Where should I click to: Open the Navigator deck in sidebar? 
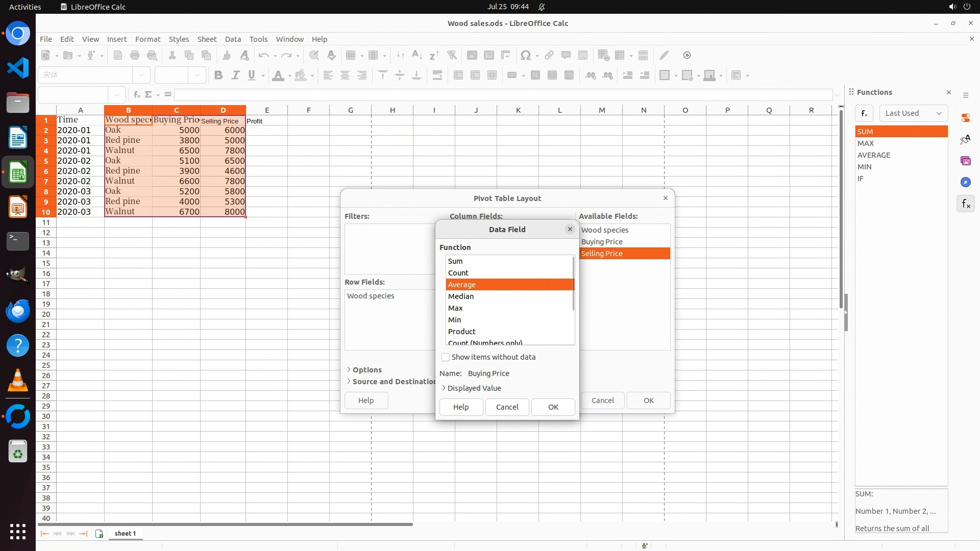pyautogui.click(x=965, y=182)
